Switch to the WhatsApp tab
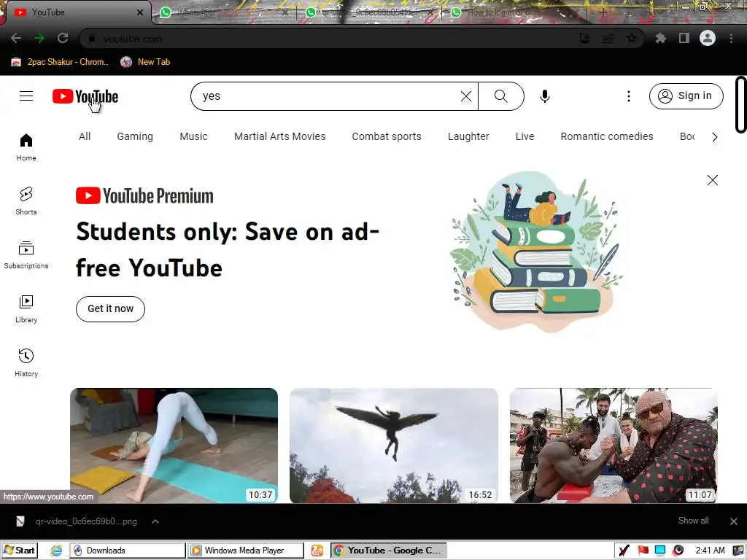 point(223,12)
